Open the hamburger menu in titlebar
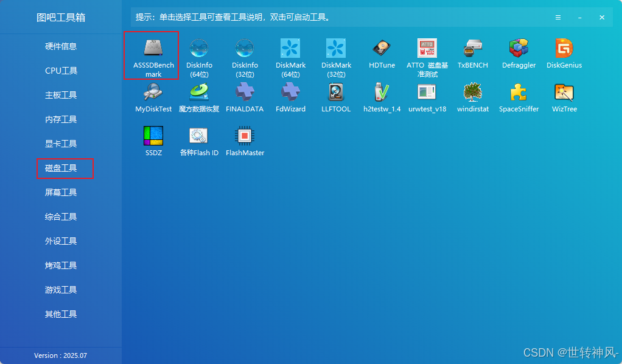Image resolution: width=622 pixels, height=364 pixels. (x=558, y=17)
